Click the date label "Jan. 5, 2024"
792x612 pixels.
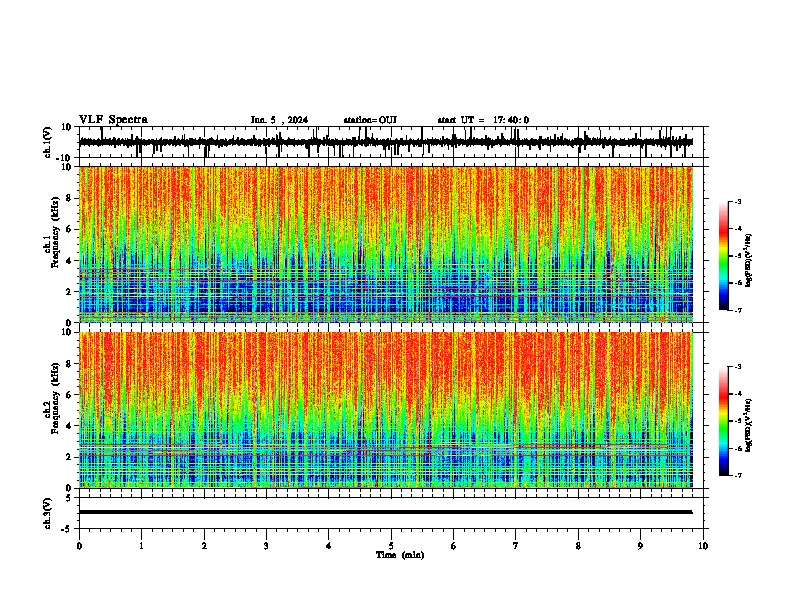click(x=279, y=120)
